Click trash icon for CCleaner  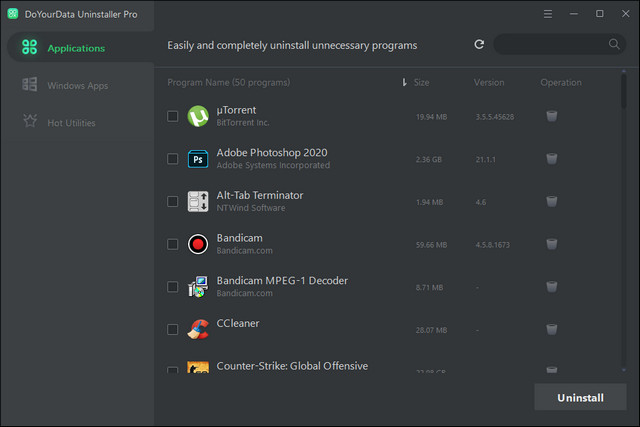point(552,329)
